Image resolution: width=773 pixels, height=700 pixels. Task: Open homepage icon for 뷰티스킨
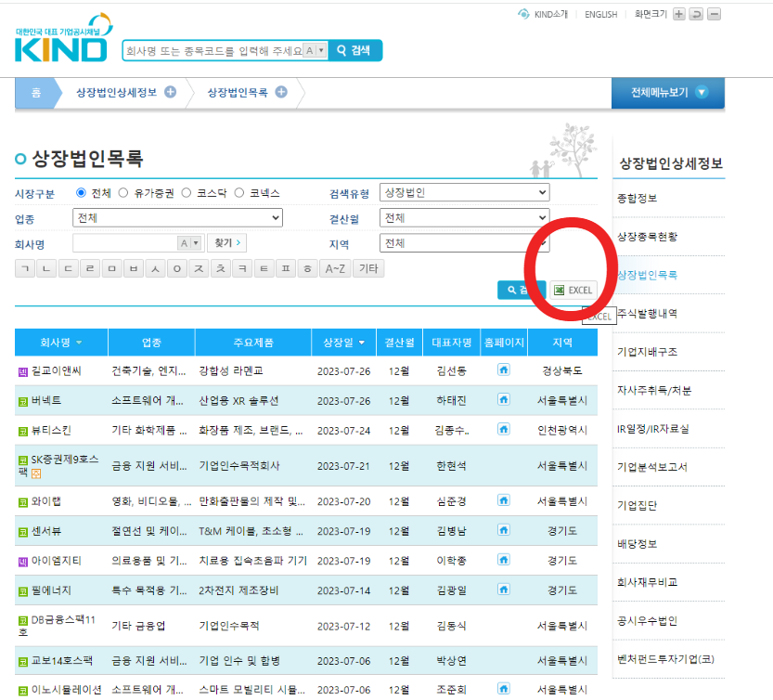pos(503,429)
